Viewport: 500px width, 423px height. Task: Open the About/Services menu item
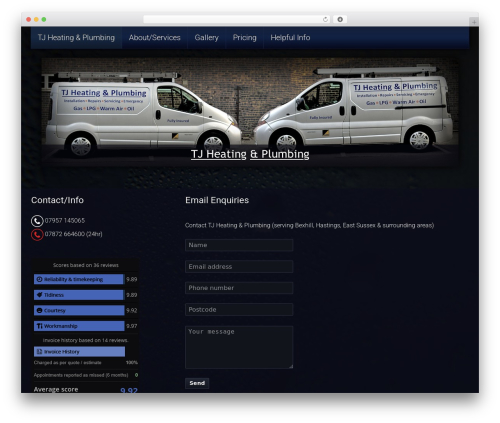(154, 38)
